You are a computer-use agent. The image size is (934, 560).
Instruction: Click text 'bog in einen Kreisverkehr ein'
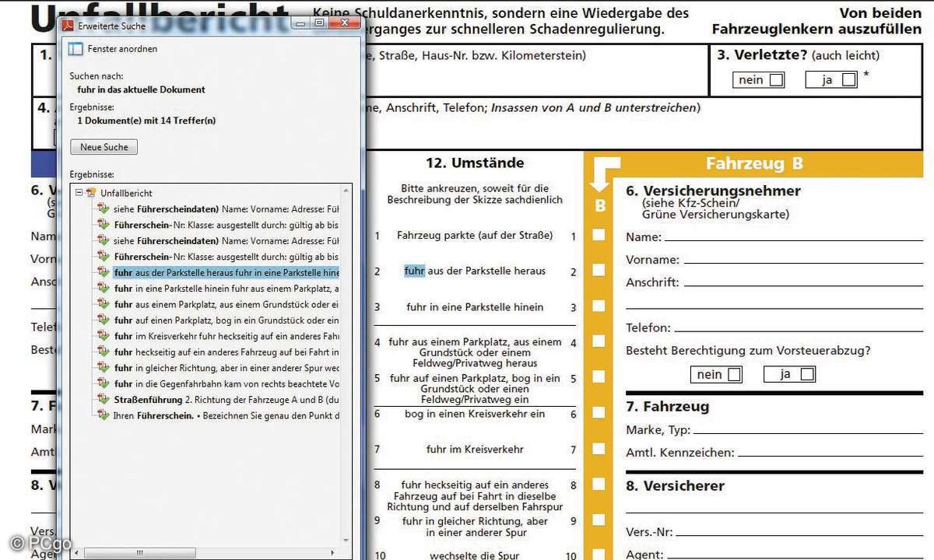[x=475, y=414]
